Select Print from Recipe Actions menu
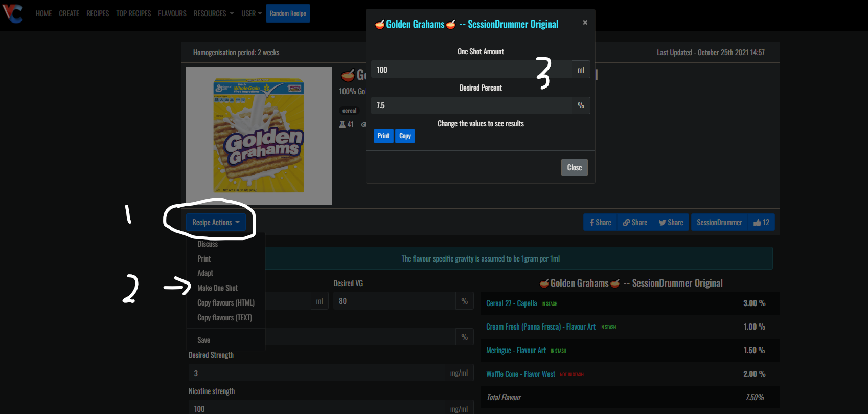 204,258
